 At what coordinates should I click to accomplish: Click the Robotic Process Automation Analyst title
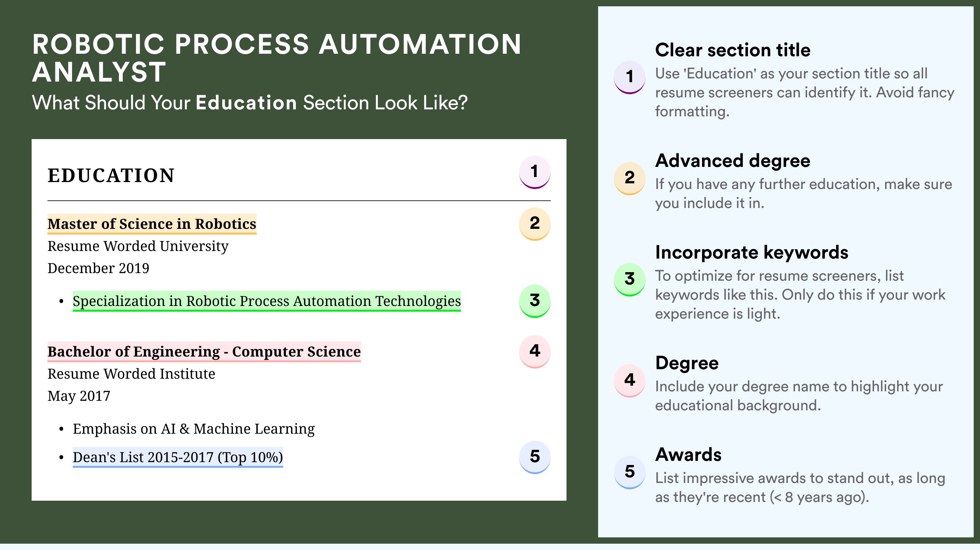click(x=277, y=58)
